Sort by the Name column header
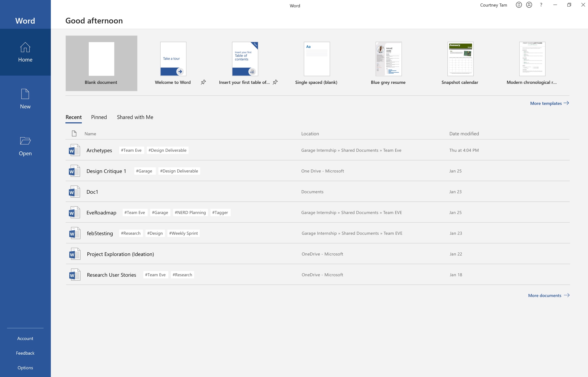588x377 pixels. [90, 134]
